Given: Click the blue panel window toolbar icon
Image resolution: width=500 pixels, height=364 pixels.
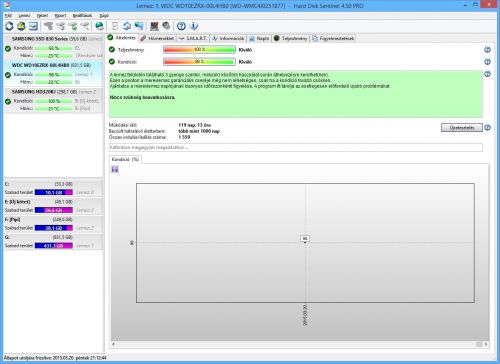Looking at the screenshot, I should click(33, 26).
